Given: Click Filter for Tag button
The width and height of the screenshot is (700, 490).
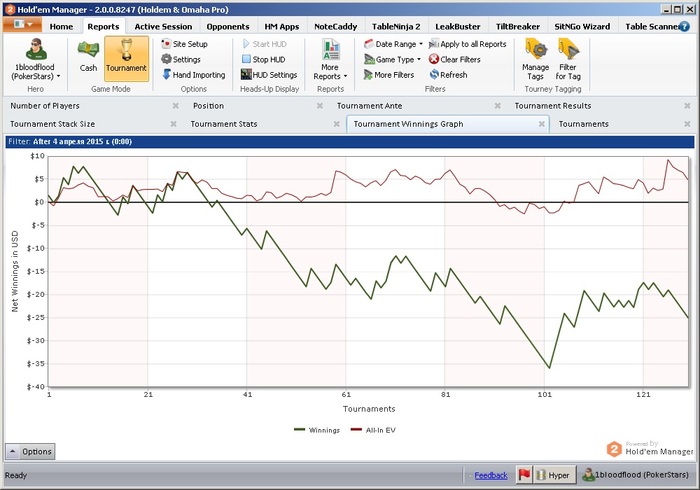Looking at the screenshot, I should pos(567,58).
